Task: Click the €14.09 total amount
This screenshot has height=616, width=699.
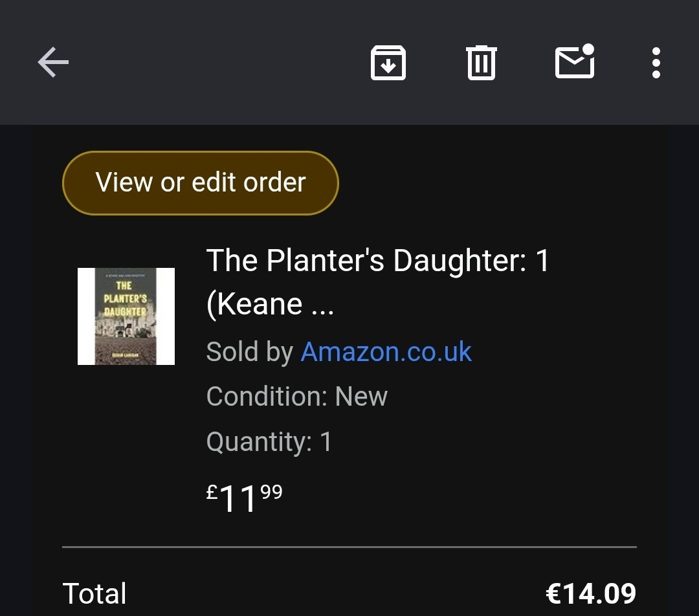Action: pyautogui.click(x=591, y=593)
